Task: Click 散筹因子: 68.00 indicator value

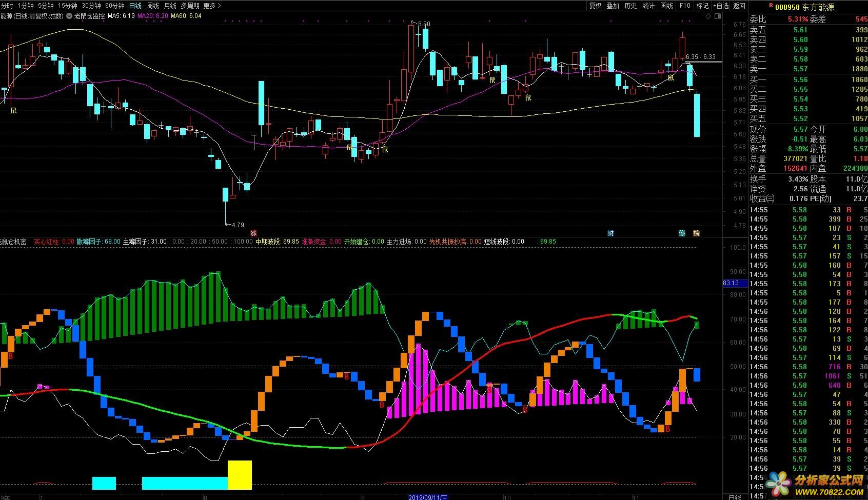Action: [98, 242]
